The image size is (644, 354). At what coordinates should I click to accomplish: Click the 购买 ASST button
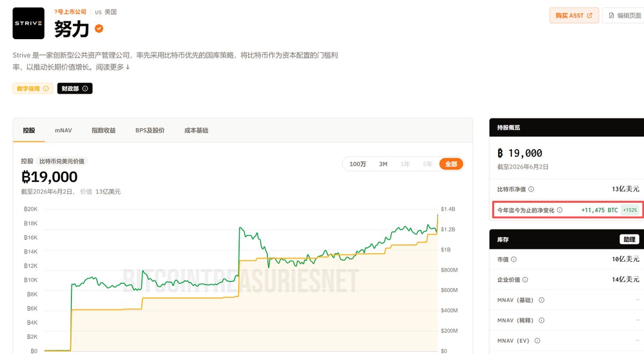[574, 16]
